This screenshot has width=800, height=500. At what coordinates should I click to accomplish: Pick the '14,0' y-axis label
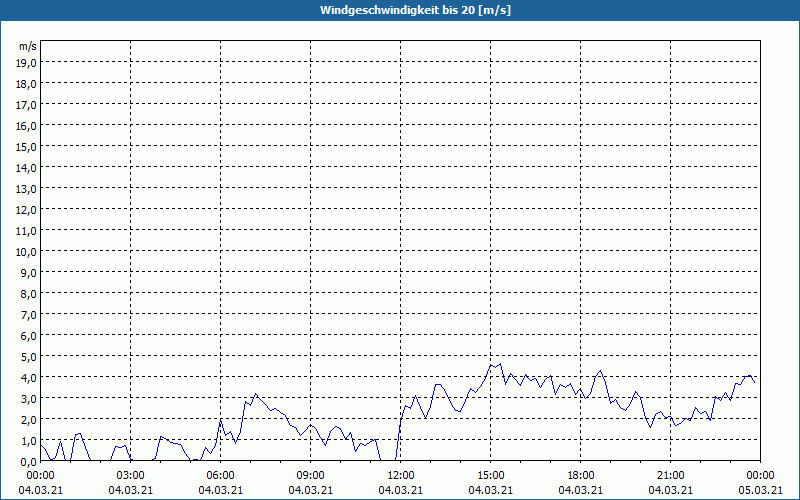pos(26,168)
